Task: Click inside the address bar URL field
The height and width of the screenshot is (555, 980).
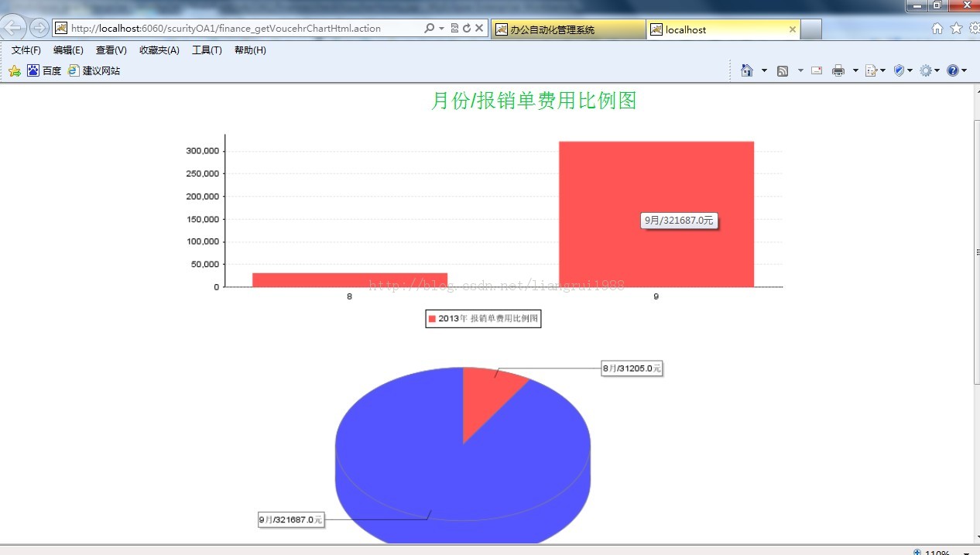Action: tap(232, 28)
